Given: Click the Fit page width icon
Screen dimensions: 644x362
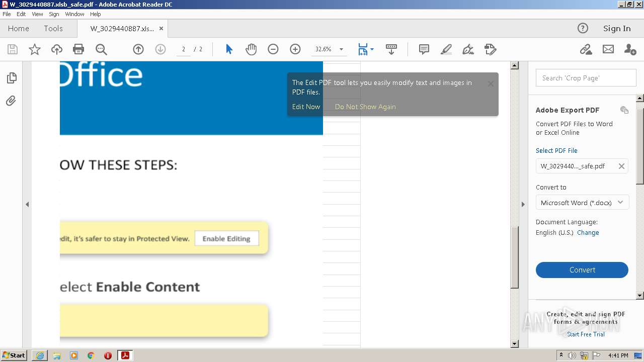Looking at the screenshot, I should (x=363, y=49).
